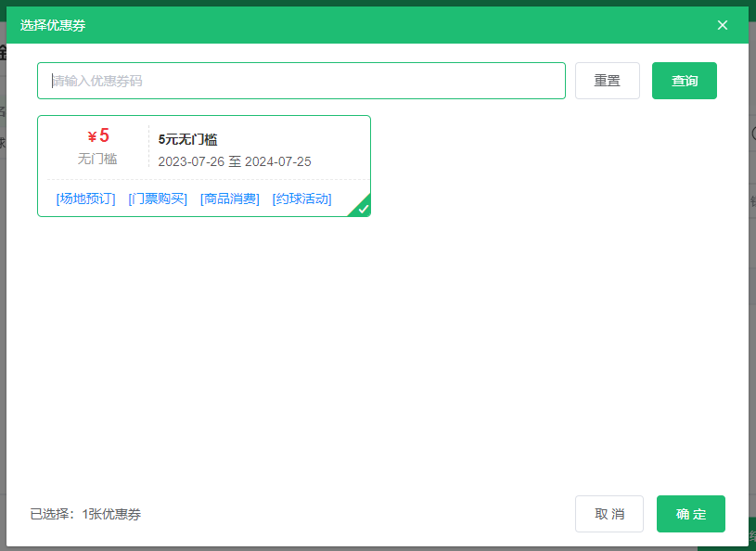Click the partial green button behind the dialog
Viewport: 756px width, 551px height.
(751, 536)
